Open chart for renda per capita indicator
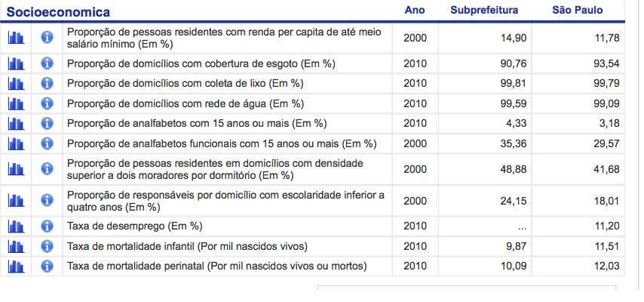Viewport: 644px width, 302px height. (x=16, y=38)
